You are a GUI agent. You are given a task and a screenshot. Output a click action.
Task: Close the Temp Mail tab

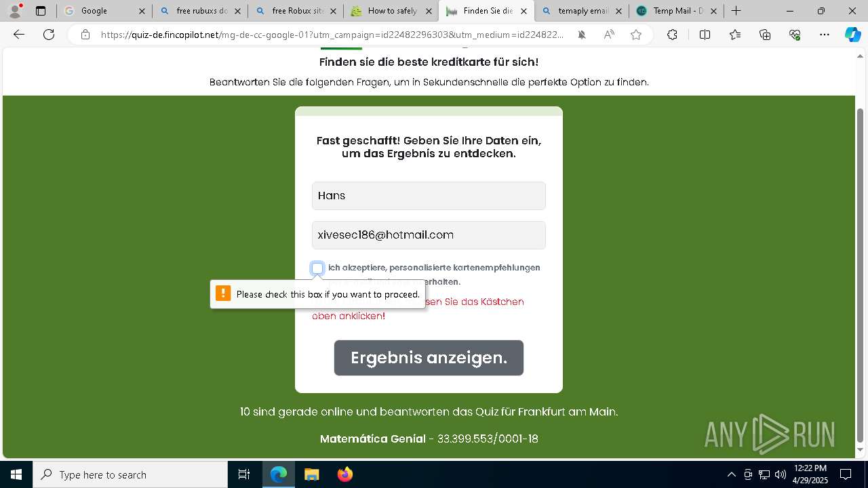(713, 11)
